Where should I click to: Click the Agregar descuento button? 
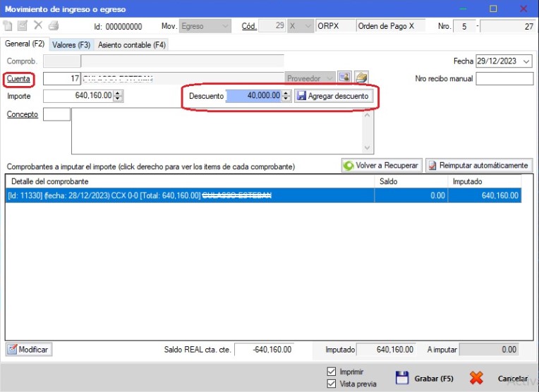333,96
